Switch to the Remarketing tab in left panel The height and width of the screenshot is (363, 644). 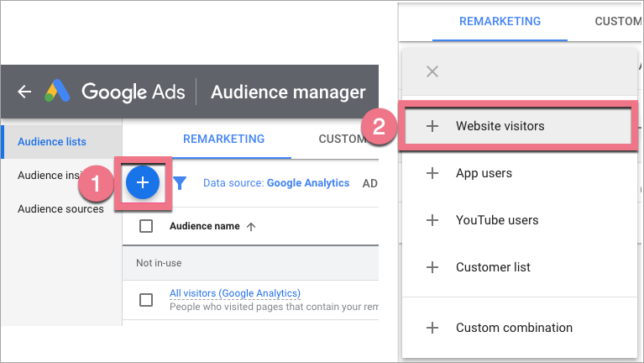coord(223,139)
